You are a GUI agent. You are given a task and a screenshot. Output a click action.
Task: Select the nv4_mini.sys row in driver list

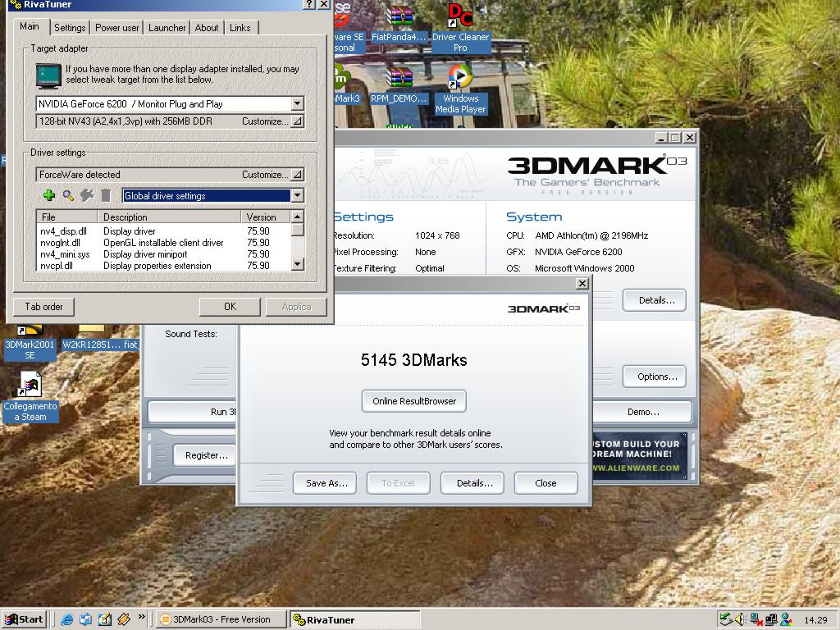point(163,254)
